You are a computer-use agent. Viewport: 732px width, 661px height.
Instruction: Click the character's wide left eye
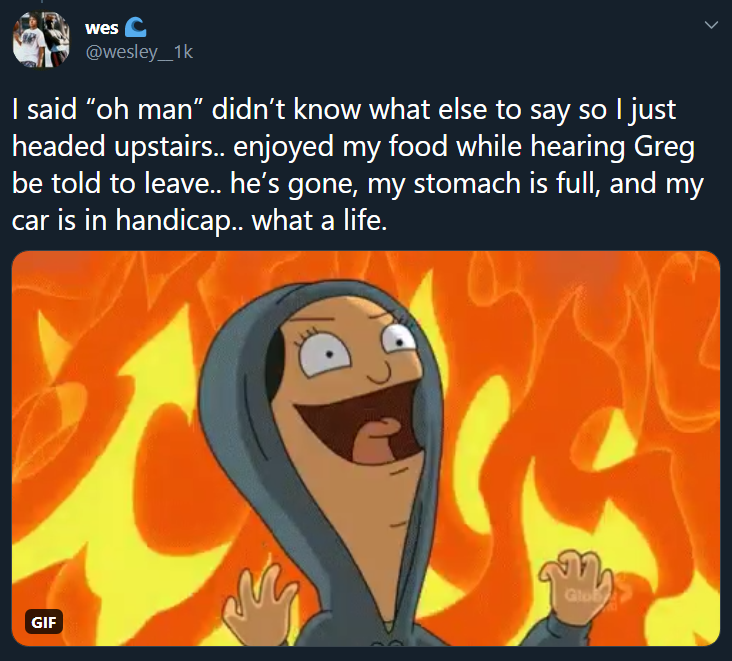click(x=325, y=356)
